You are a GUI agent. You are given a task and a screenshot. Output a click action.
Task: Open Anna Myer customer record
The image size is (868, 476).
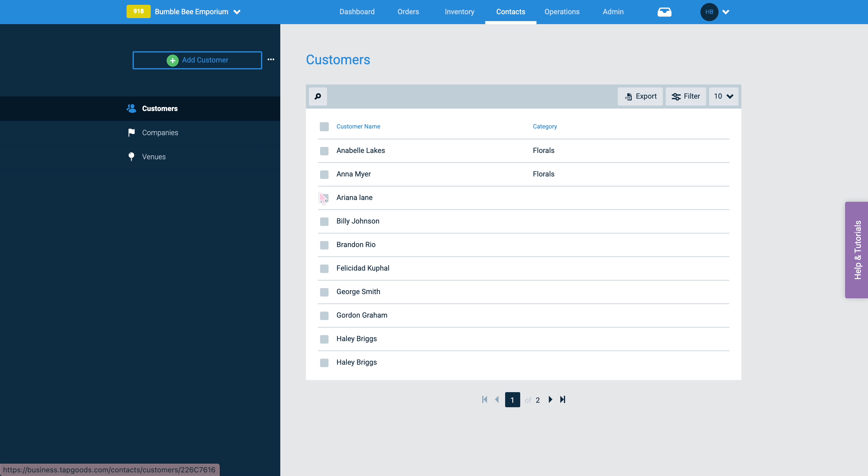[353, 174]
